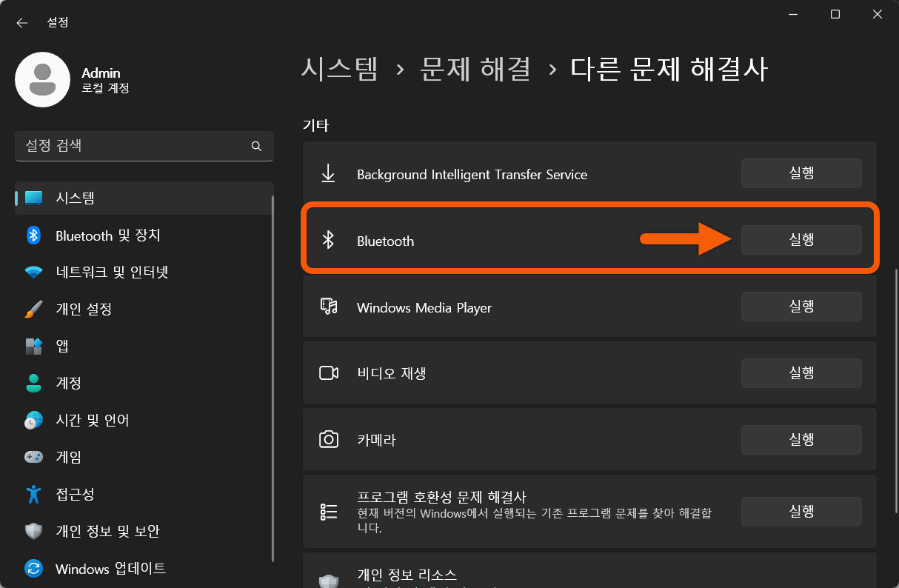Click the 시간 및 언어 globe clock icon
This screenshot has height=588, width=899.
coord(33,420)
